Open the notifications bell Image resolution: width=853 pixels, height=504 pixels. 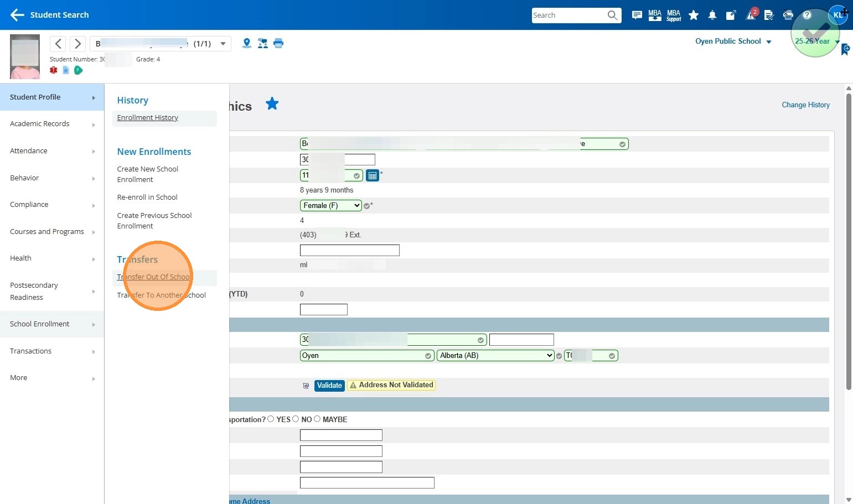pyautogui.click(x=712, y=15)
